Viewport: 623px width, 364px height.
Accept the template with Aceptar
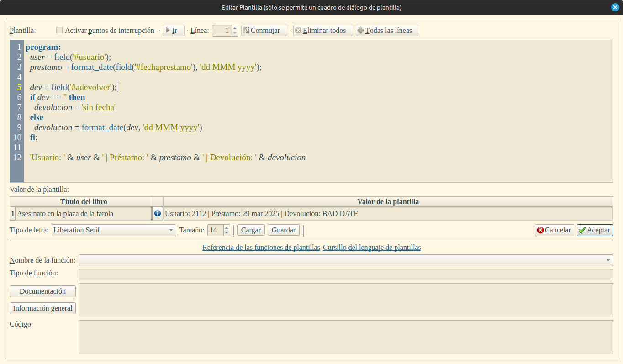pos(595,230)
